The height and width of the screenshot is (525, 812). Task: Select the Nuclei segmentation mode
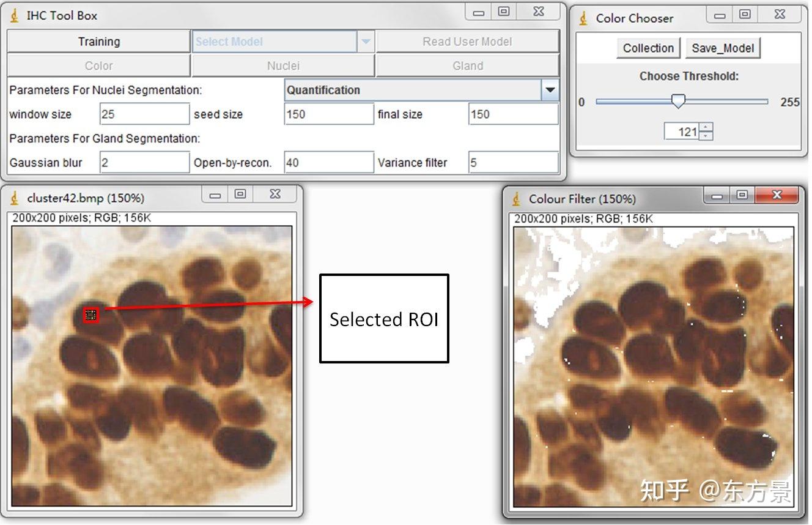pos(283,65)
